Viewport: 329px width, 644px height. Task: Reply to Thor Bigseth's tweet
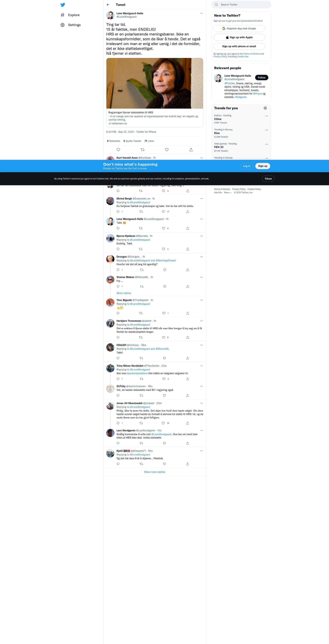click(x=118, y=313)
